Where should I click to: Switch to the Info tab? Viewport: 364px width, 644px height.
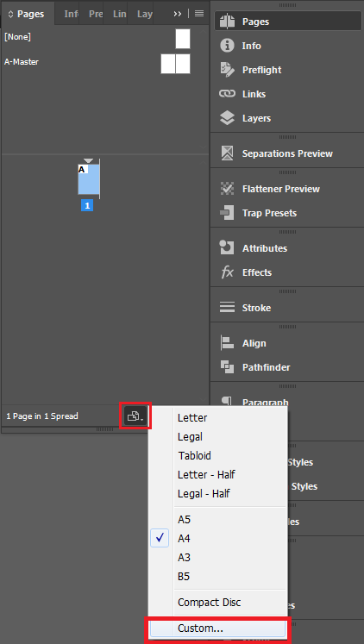[71, 14]
